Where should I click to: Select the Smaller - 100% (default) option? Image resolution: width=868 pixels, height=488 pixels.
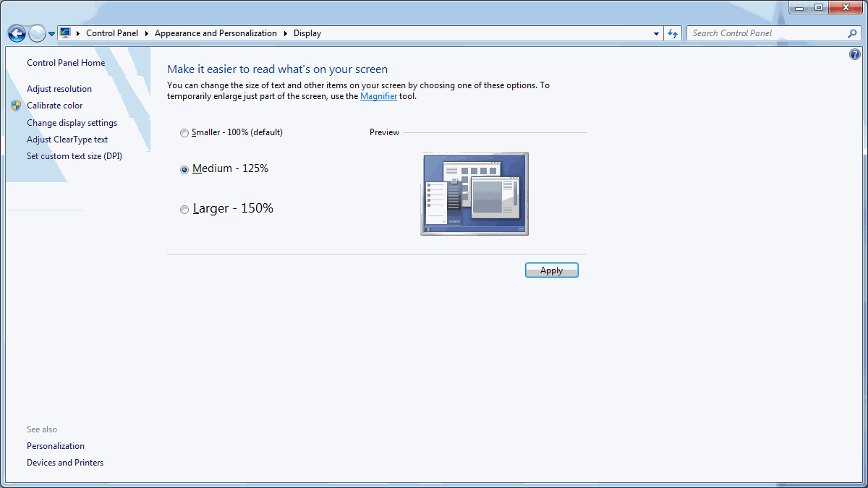point(185,133)
